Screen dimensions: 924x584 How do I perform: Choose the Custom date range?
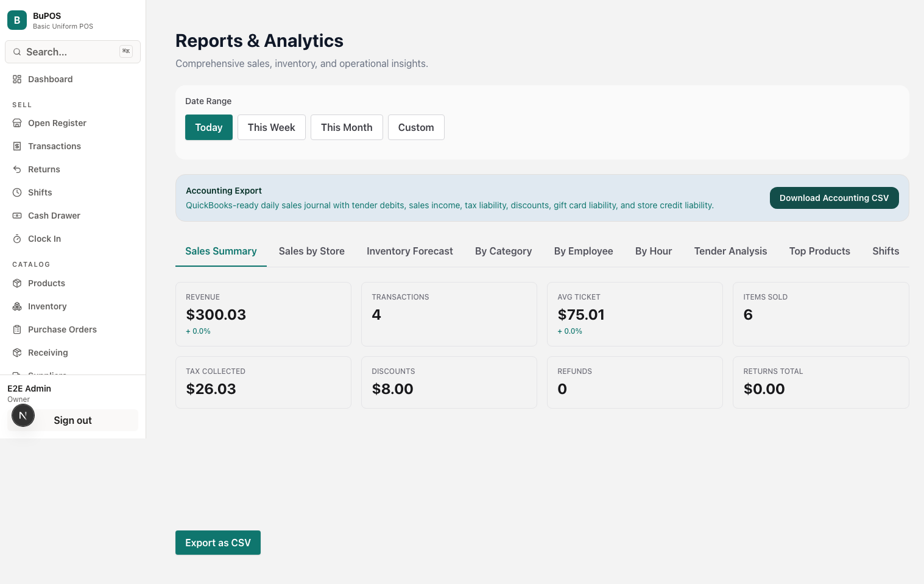click(416, 127)
